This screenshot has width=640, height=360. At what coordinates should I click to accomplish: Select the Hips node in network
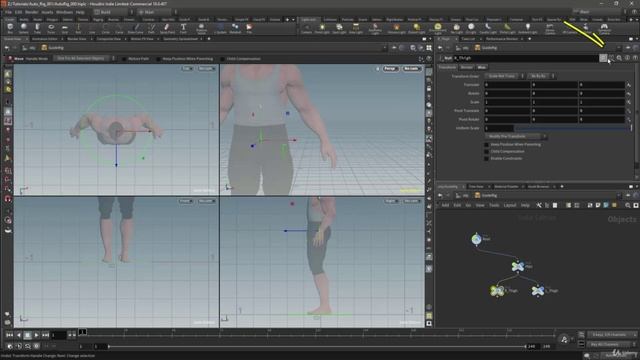click(518, 267)
